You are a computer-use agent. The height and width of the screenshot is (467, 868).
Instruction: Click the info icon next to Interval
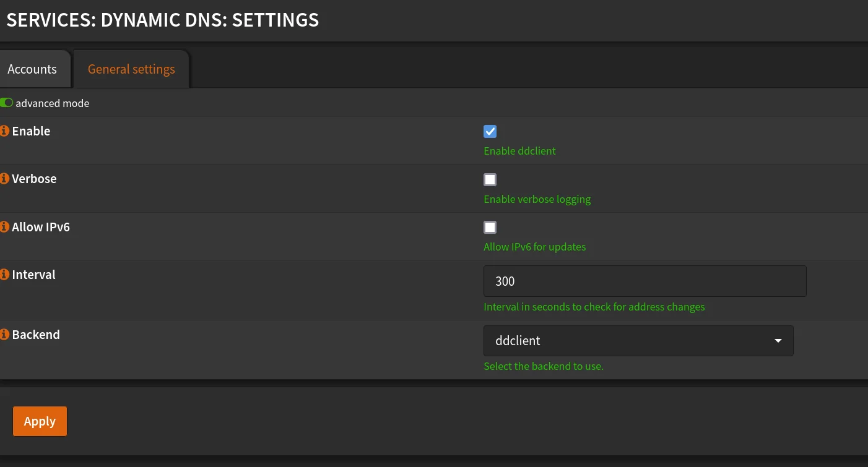(5, 274)
